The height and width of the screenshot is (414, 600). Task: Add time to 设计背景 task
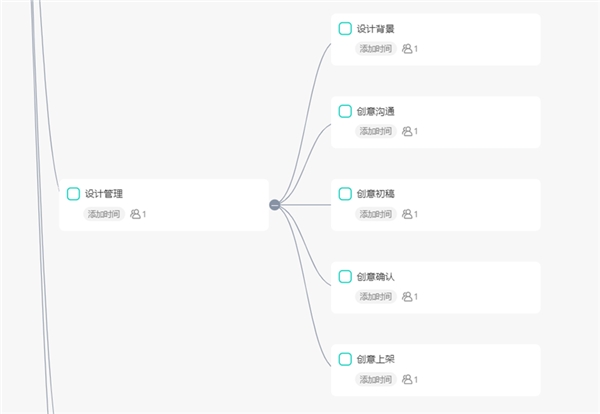(375, 49)
